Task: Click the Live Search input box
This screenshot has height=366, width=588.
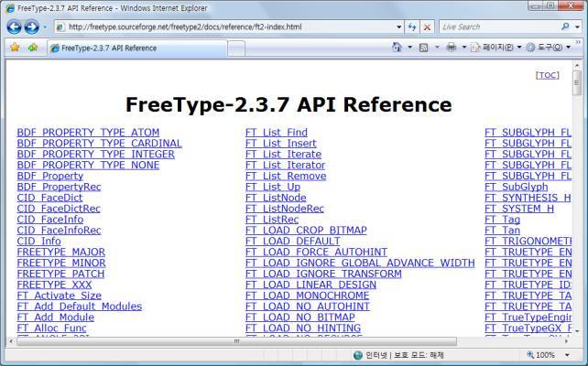Action: 499,27
